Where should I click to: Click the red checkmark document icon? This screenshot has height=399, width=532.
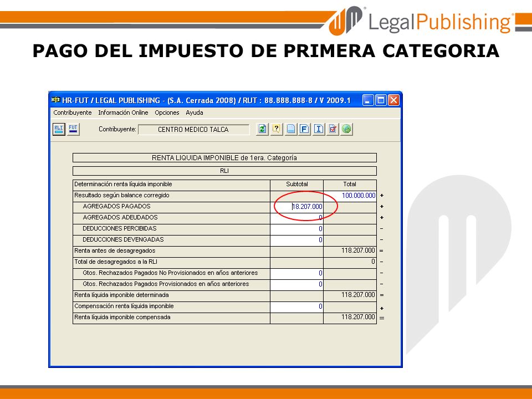(332, 129)
